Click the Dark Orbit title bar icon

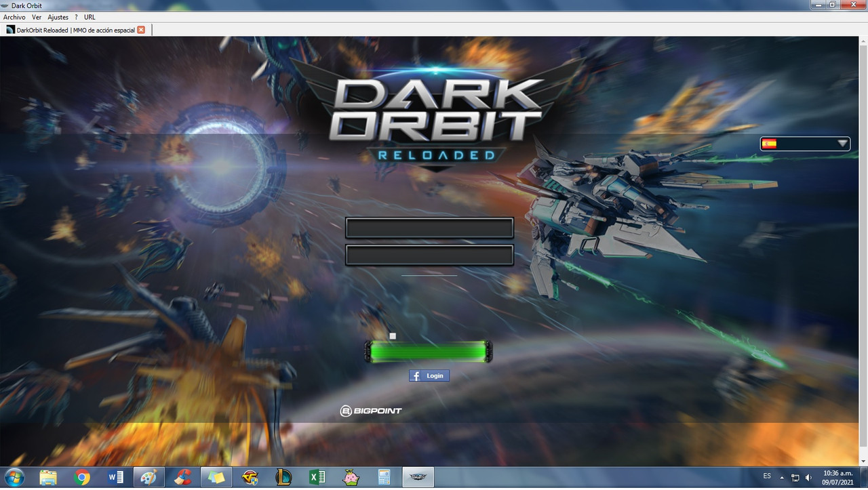[5, 5]
